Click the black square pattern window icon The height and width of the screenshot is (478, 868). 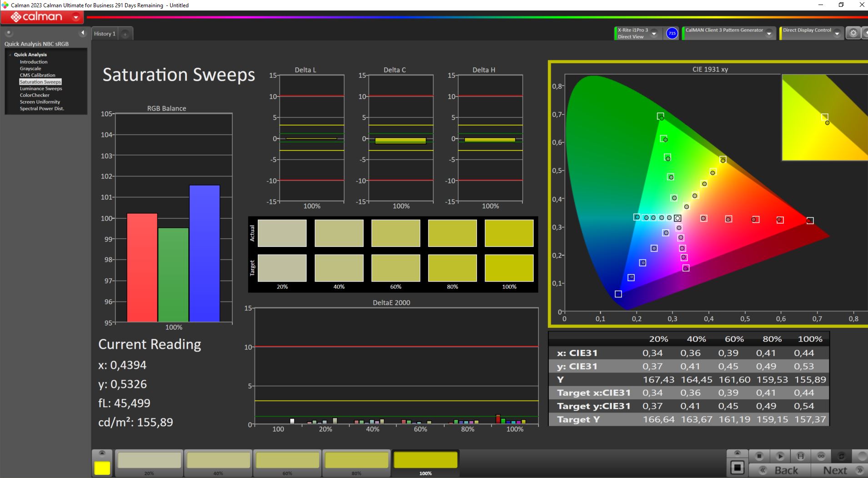click(x=737, y=467)
